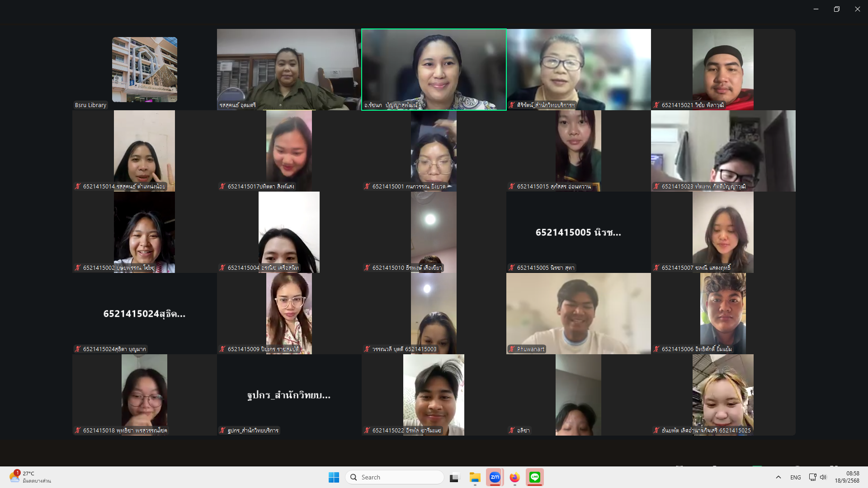Select the 6521415022 participant video
Viewport: 868px width, 488px height.
(x=434, y=395)
